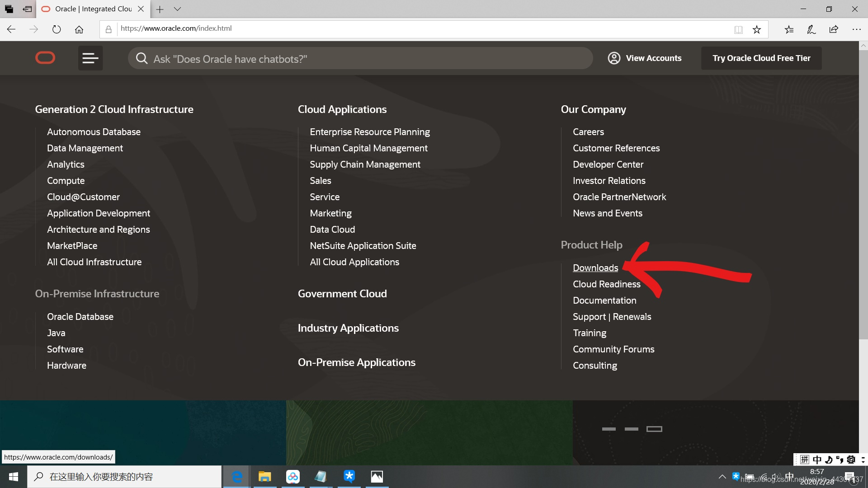Click the browser refresh icon
The image size is (868, 488).
[x=56, y=28]
